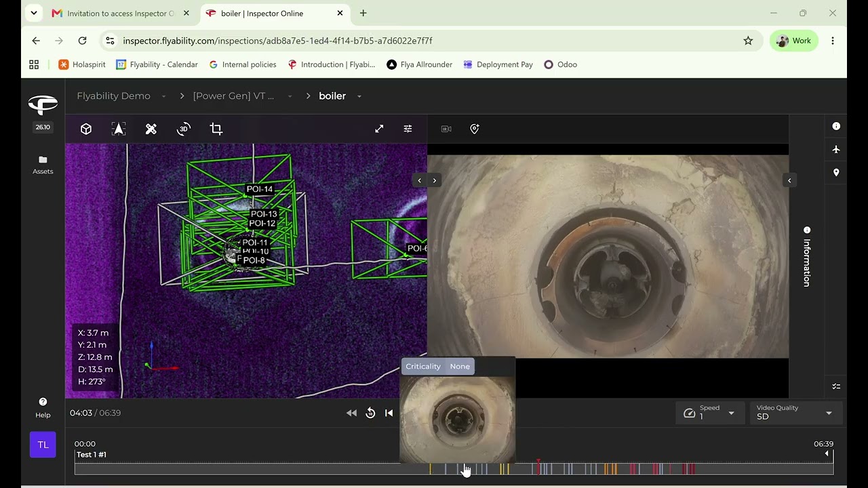Collapse the Information side panel arrow
The height and width of the screenshot is (488, 868).
coord(789,180)
